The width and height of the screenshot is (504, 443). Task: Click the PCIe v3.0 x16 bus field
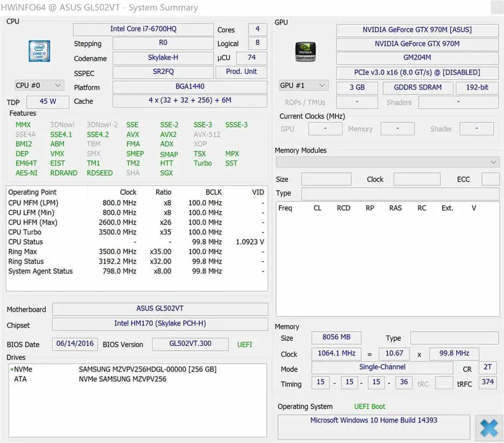417,72
